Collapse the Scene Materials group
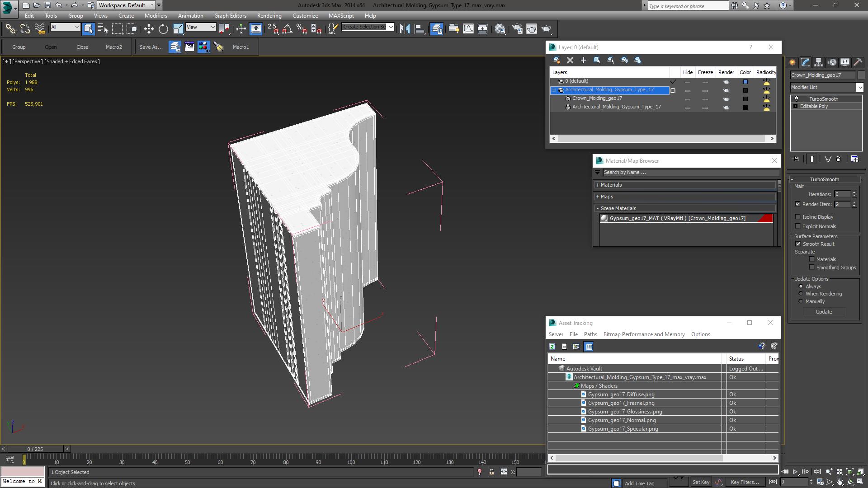The width and height of the screenshot is (868, 488). tap(597, 208)
